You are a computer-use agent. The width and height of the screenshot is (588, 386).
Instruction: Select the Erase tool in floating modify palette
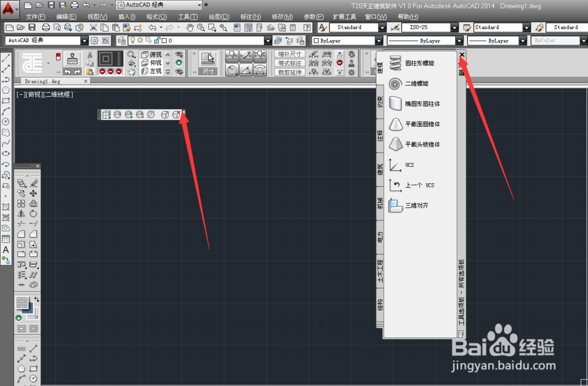pyautogui.click(x=34, y=183)
